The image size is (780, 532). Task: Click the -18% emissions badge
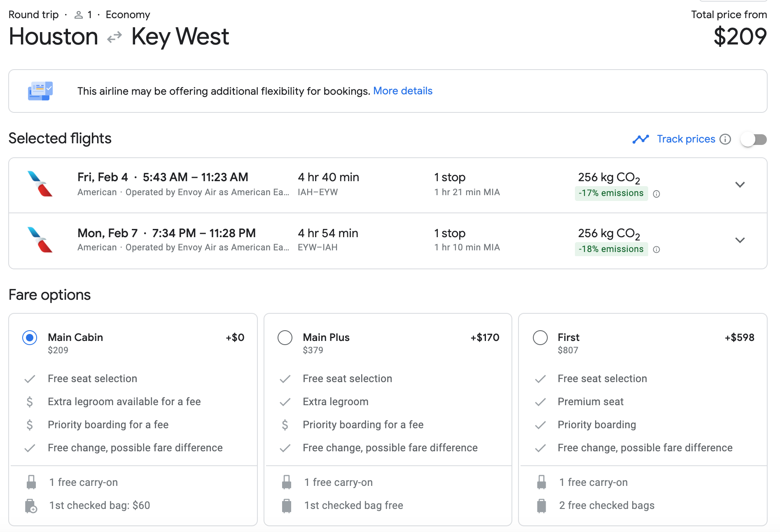611,249
